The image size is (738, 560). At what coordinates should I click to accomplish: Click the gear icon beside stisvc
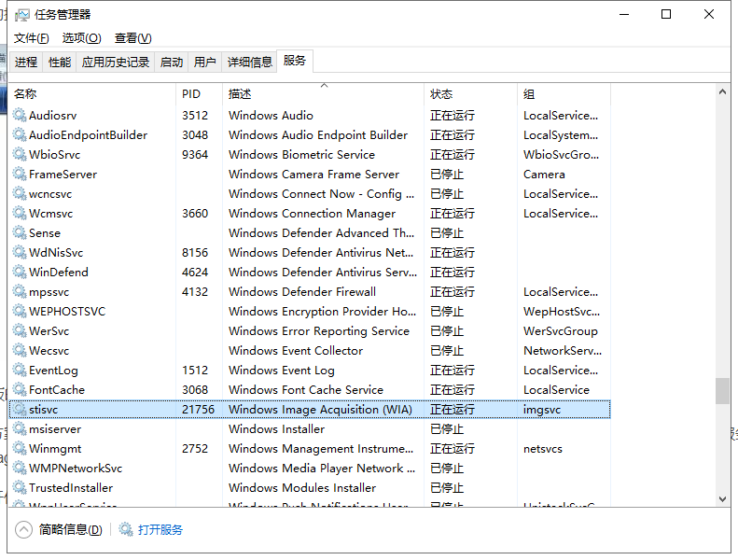tap(20, 409)
